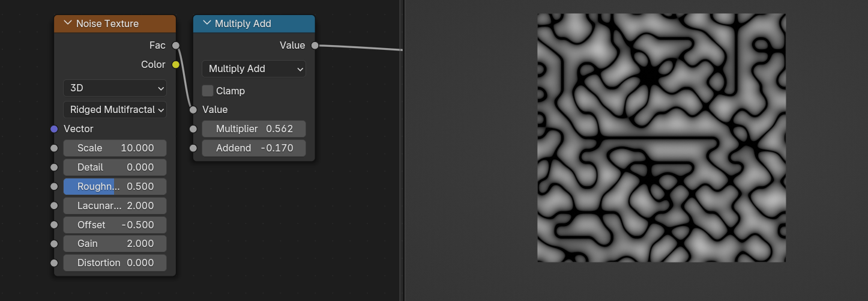Open the 3D dimensions dropdown
Screen dimensions: 868x301
click(x=115, y=88)
